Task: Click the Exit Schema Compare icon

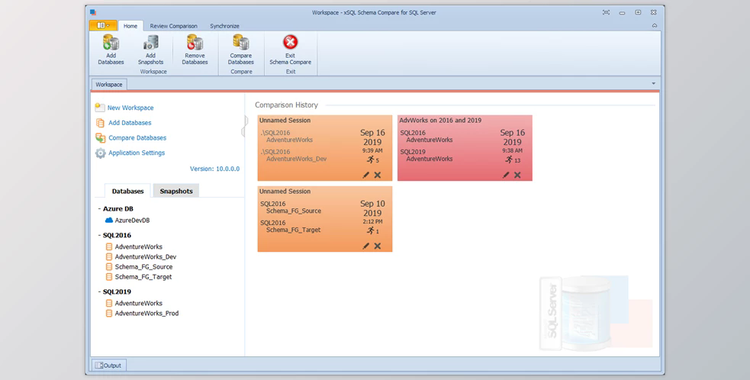Action: pos(290,42)
